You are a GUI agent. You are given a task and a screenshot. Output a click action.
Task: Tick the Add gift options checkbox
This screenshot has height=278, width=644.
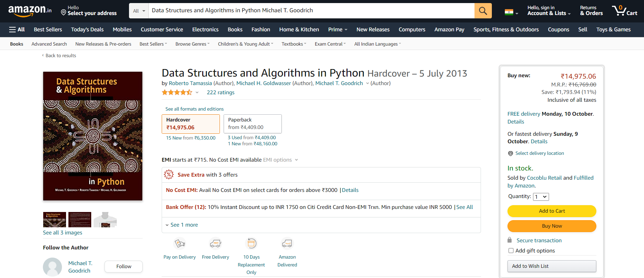click(511, 251)
